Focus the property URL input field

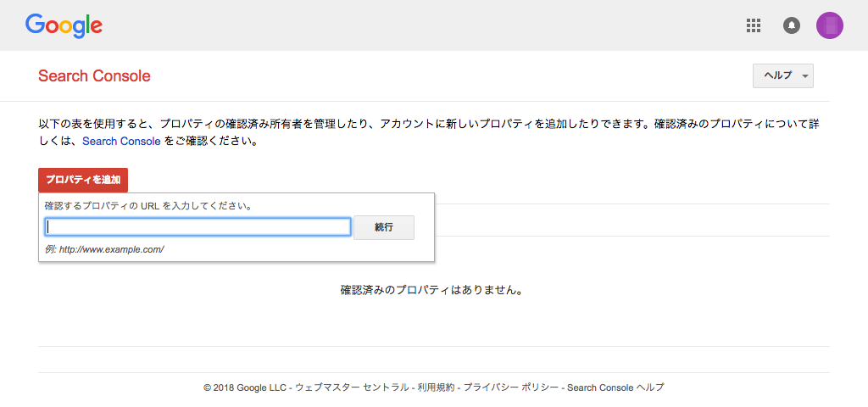[x=198, y=227]
